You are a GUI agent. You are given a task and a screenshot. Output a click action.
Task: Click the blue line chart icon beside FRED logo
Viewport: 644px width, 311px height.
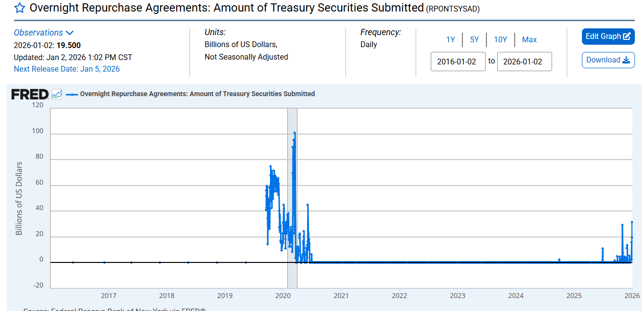[x=56, y=94]
